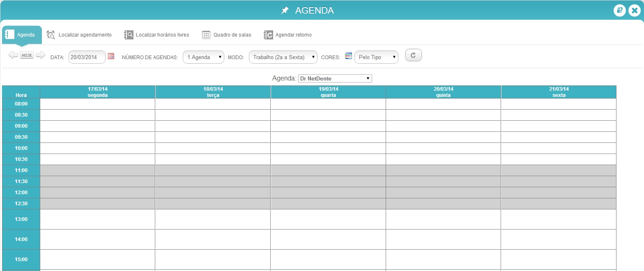Click the 14:00 time label
The height and width of the screenshot is (271, 644).
pos(21,239)
